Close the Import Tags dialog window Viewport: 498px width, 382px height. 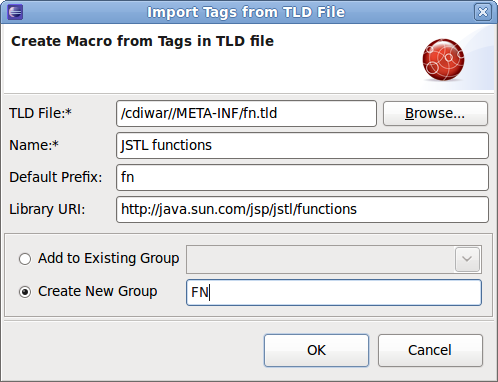(483, 12)
